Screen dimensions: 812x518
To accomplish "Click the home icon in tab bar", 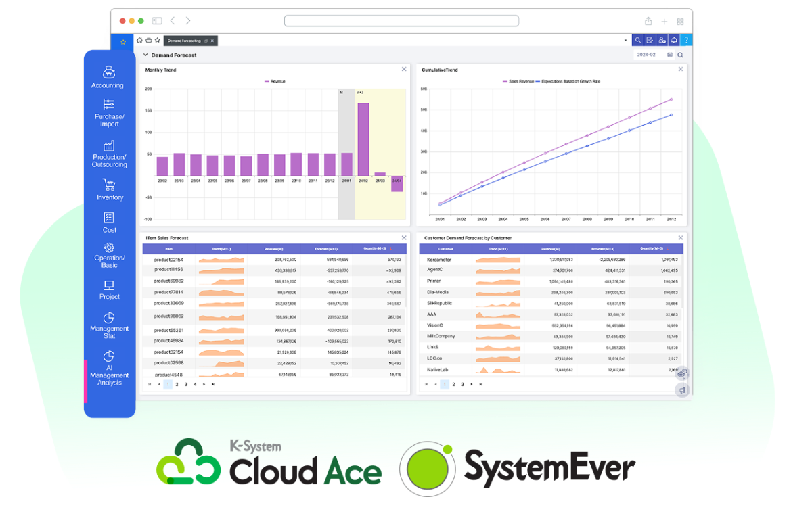I will (x=139, y=41).
